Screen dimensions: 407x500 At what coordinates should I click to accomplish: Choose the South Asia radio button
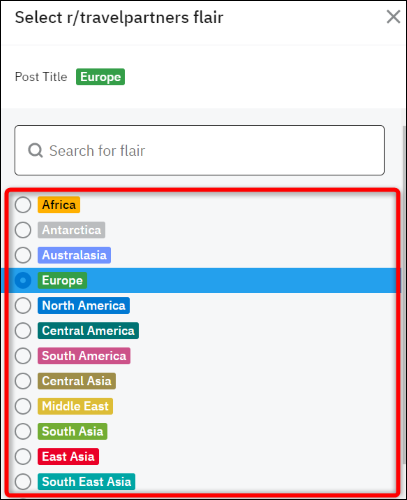tap(23, 431)
